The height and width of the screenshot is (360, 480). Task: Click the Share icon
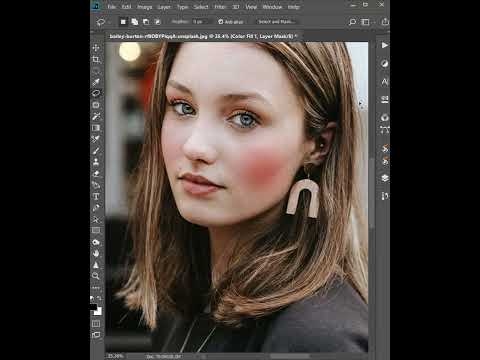click(385, 22)
